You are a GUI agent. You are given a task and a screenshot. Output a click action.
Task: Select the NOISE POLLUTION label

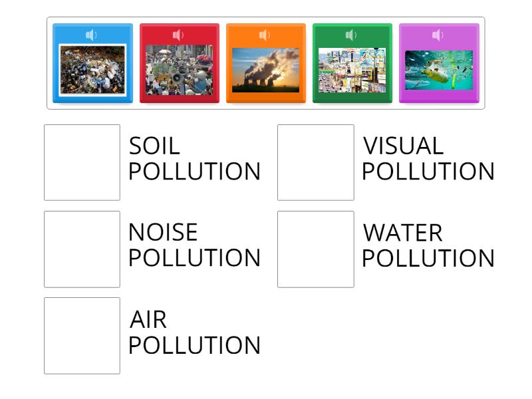[196, 246]
